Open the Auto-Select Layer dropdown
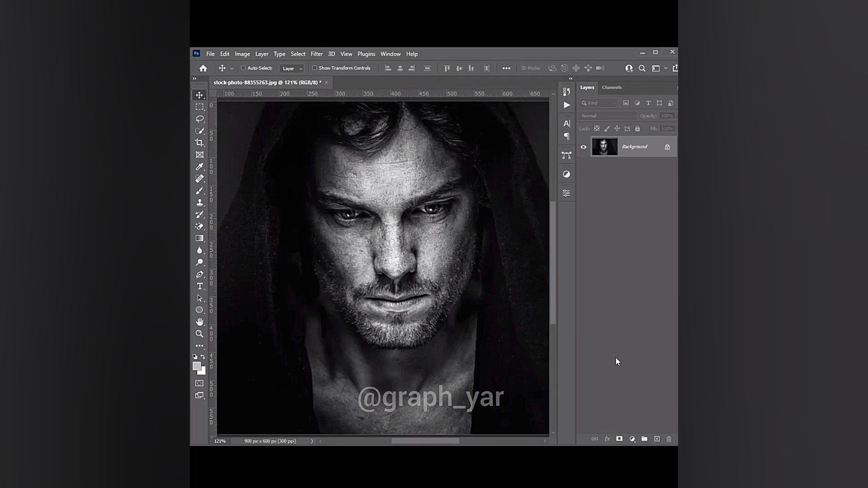This screenshot has width=868, height=488. [x=292, y=69]
